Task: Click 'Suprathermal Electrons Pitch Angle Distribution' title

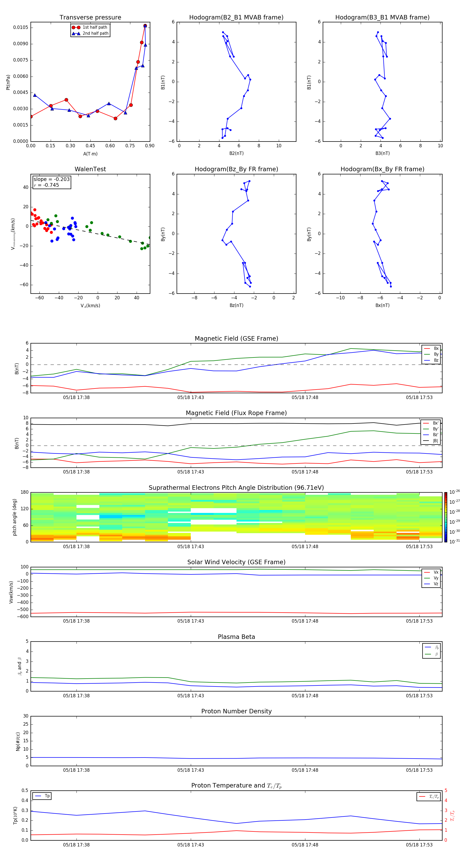Action: tap(236, 488)
